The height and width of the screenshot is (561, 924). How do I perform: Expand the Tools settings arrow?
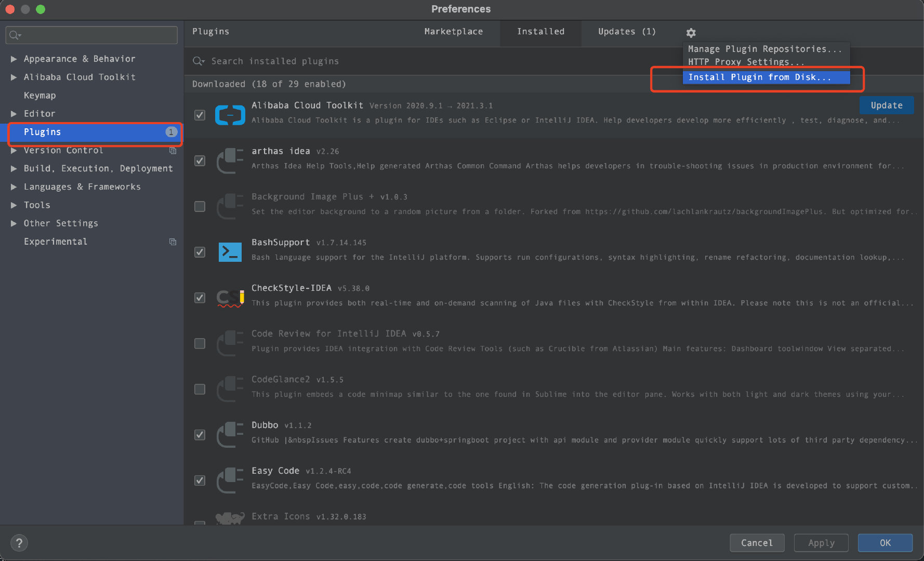click(14, 205)
